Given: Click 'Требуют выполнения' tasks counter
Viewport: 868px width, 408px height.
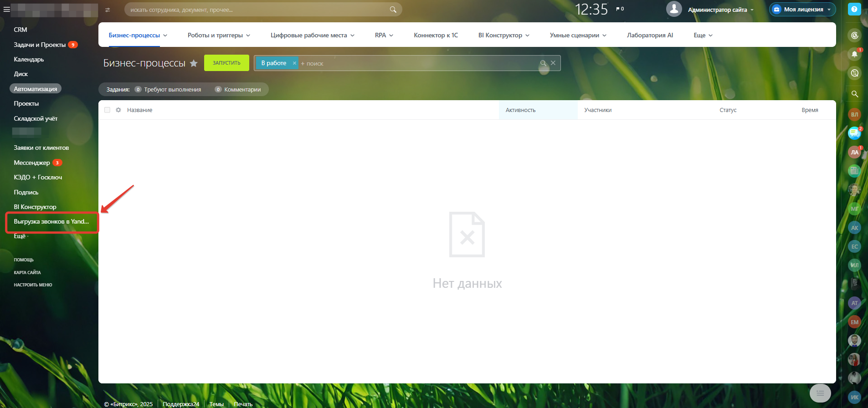Looking at the screenshot, I should 168,89.
